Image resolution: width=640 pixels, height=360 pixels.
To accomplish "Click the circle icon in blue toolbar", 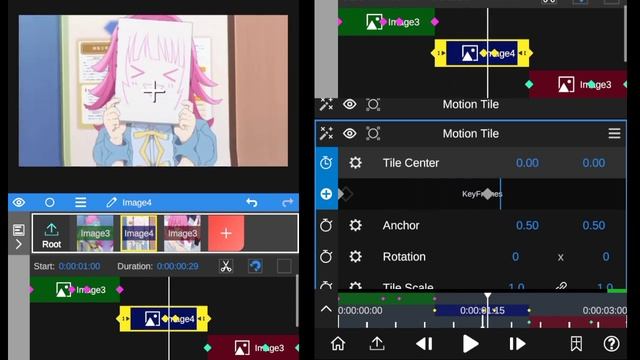I will (50, 202).
